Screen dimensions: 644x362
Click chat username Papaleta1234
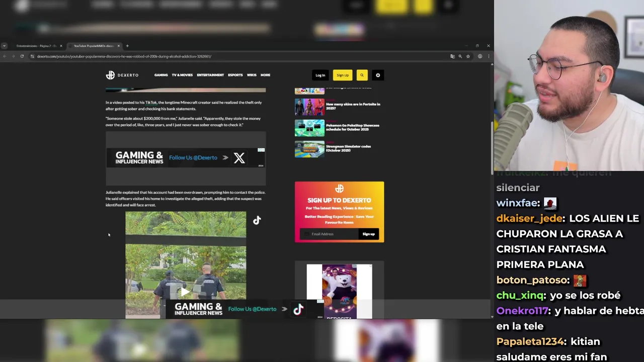[x=530, y=341]
